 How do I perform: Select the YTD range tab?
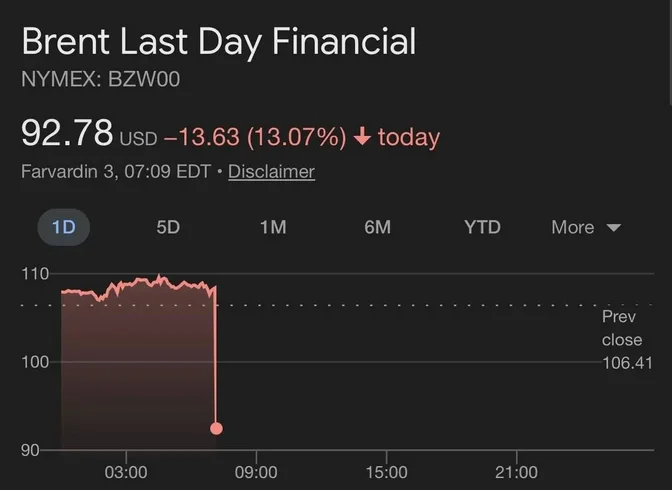(482, 227)
